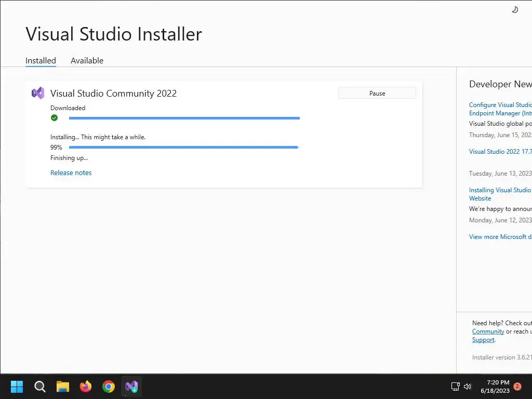Screen dimensions: 532x399
Task: Open File Explorer from taskbar
Action: click(63, 387)
